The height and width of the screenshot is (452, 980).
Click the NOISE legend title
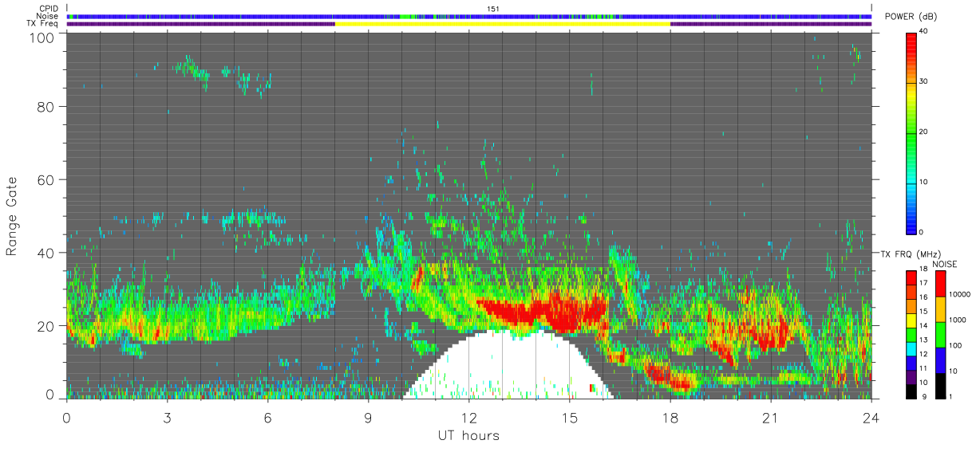click(944, 264)
